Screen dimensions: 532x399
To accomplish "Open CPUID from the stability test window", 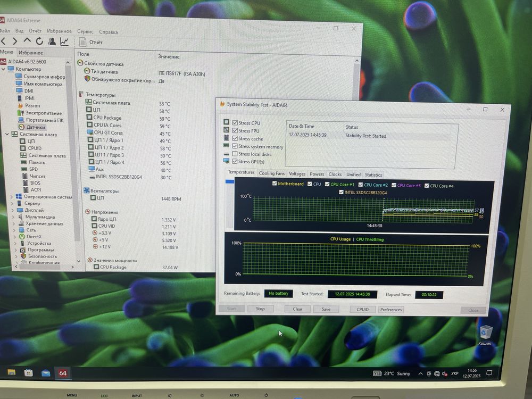I will 362,310.
